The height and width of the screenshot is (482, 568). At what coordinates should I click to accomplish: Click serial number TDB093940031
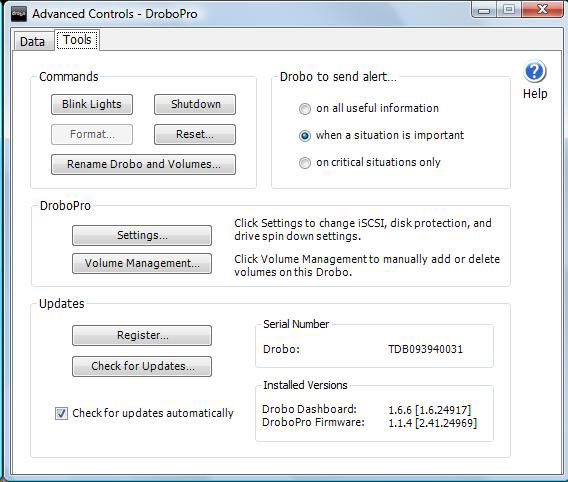pos(425,349)
